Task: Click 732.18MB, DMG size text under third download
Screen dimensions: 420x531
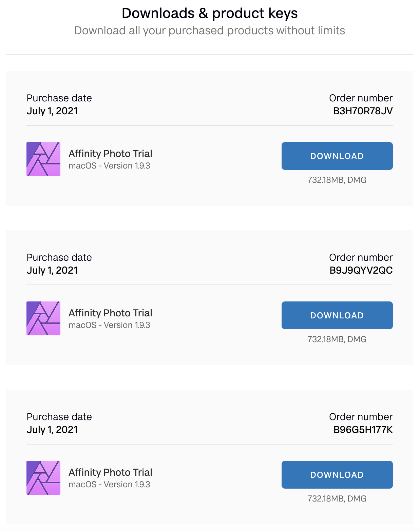Action: pyautogui.click(x=337, y=499)
